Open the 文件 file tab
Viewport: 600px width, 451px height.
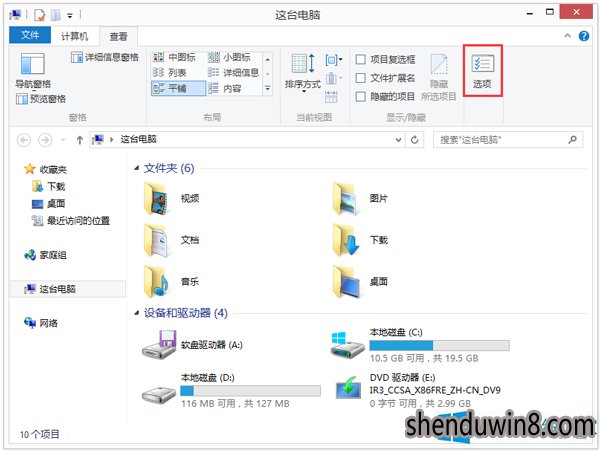point(30,36)
